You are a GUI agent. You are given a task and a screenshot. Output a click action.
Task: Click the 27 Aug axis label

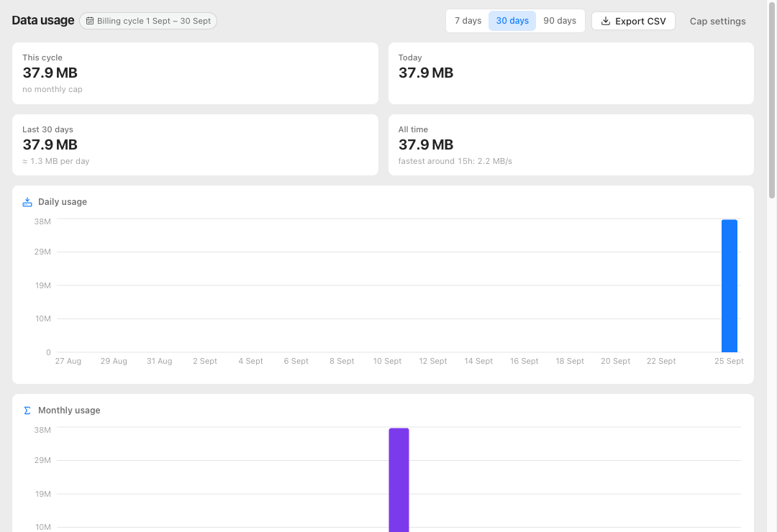(x=68, y=361)
